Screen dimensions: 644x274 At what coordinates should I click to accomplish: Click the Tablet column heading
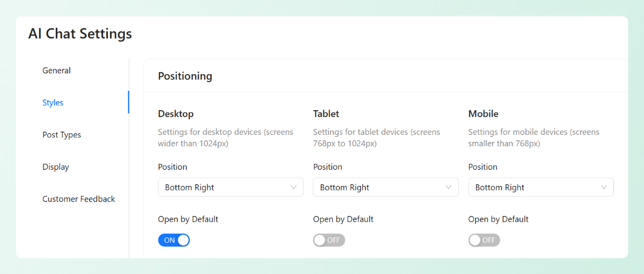326,114
